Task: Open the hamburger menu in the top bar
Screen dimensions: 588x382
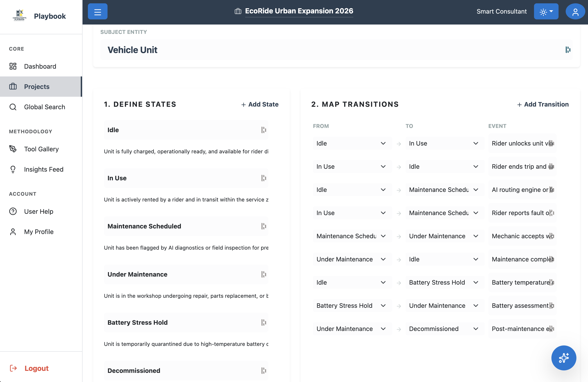Action: tap(97, 11)
